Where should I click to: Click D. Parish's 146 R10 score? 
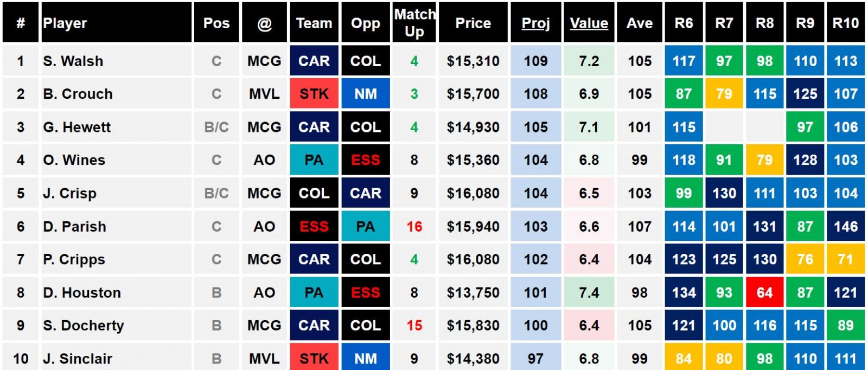click(x=845, y=226)
